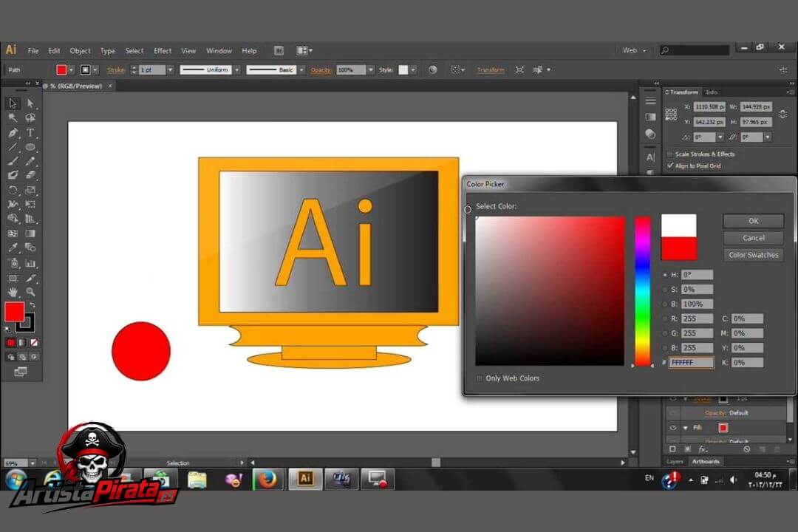Open the Web workspace switcher
Screen dimensions: 798x532
click(634, 50)
